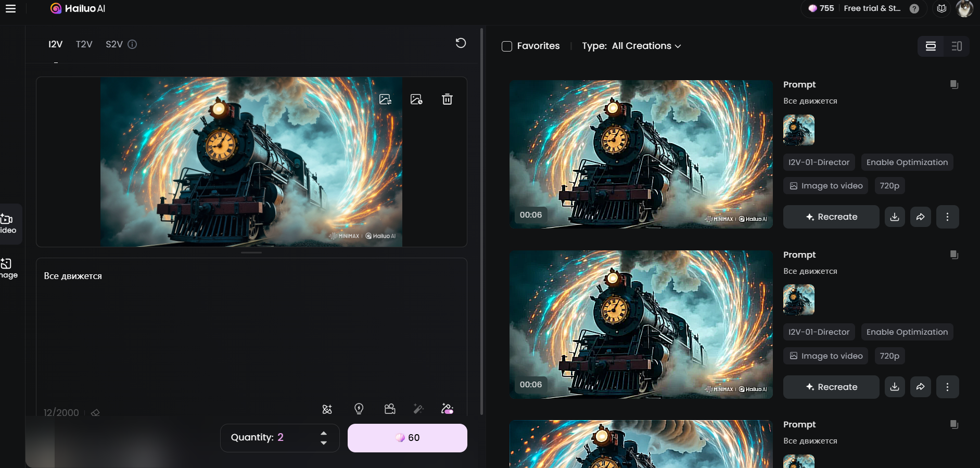Image resolution: width=980 pixels, height=468 pixels.
Task: Open the camera movement icon
Action: (x=390, y=409)
